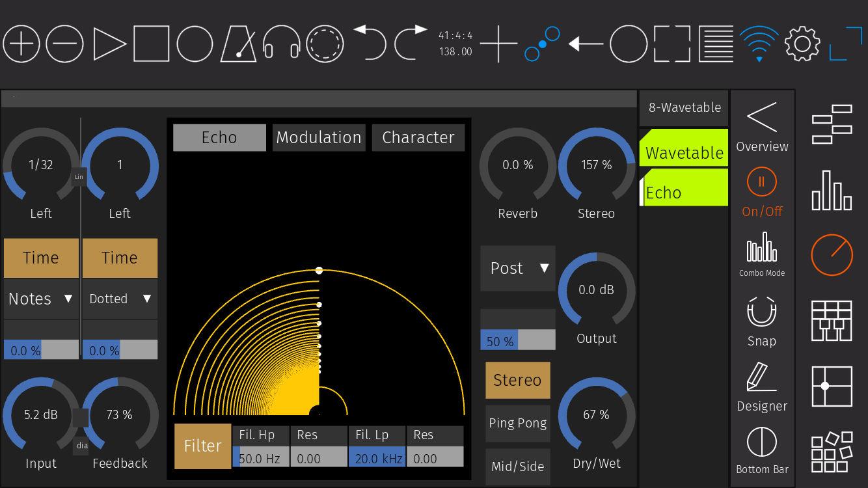Toggle the effect On/Off button
868x488 pixels.
click(762, 192)
